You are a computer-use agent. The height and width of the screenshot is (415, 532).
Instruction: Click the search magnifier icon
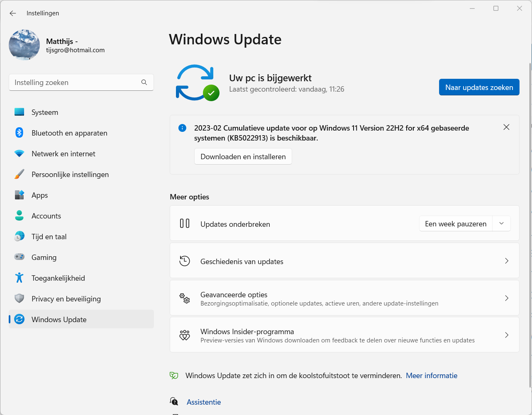click(144, 83)
